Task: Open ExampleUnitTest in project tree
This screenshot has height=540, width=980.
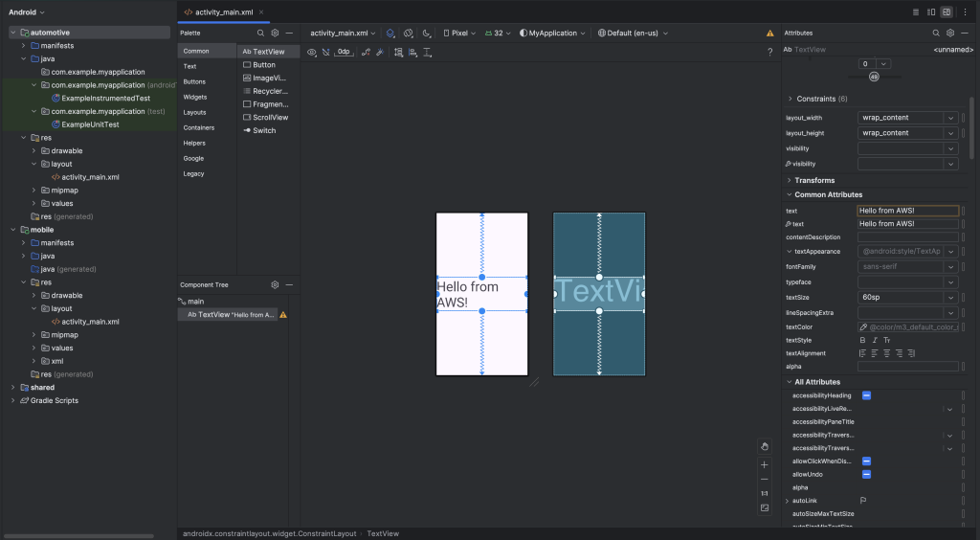Action: pos(90,124)
